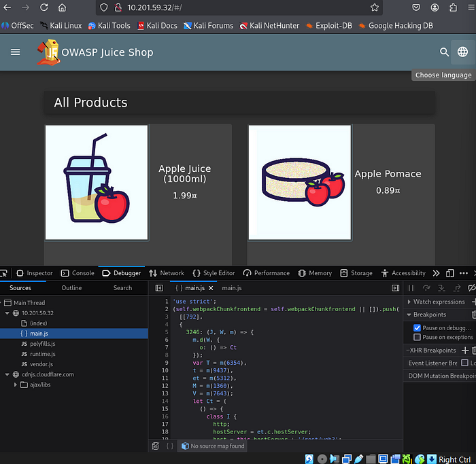
Task: Click the search magnifier in Juice Shop
Action: 444,52
